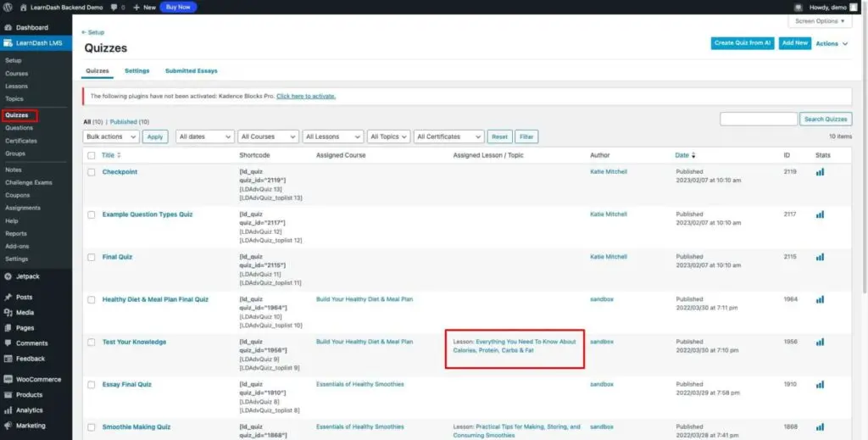
Task: Go back via the Setup link
Action: click(93, 33)
